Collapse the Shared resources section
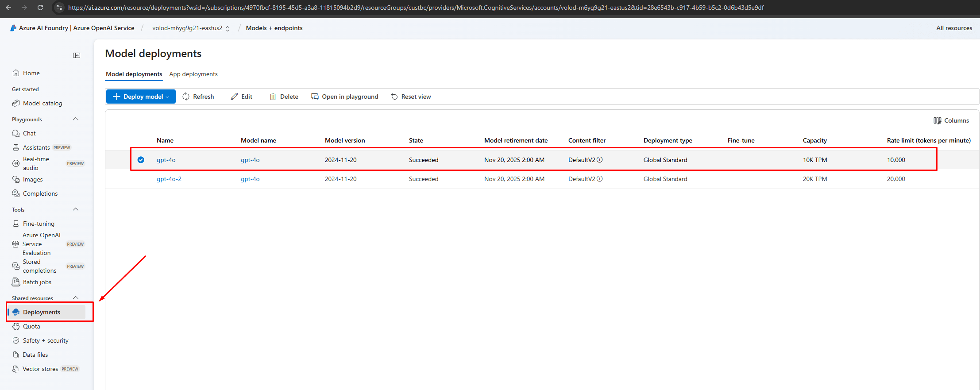The width and height of the screenshot is (980, 390). click(76, 298)
